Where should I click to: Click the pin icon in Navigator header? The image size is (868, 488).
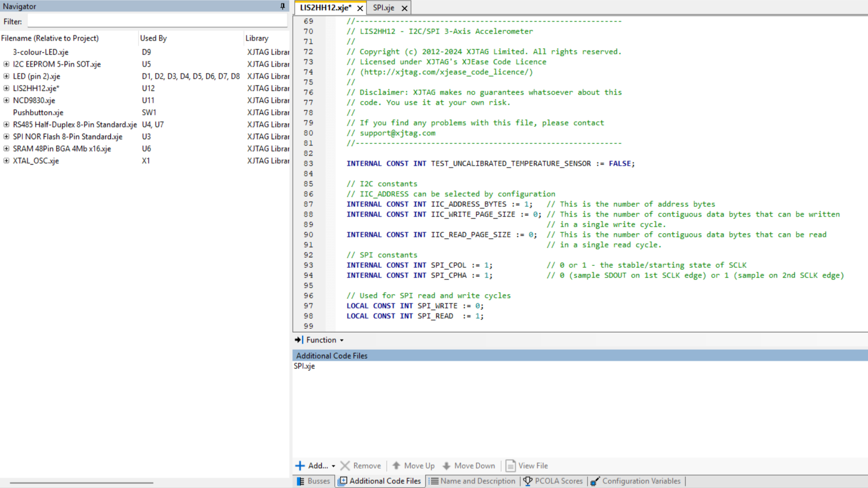(x=283, y=7)
